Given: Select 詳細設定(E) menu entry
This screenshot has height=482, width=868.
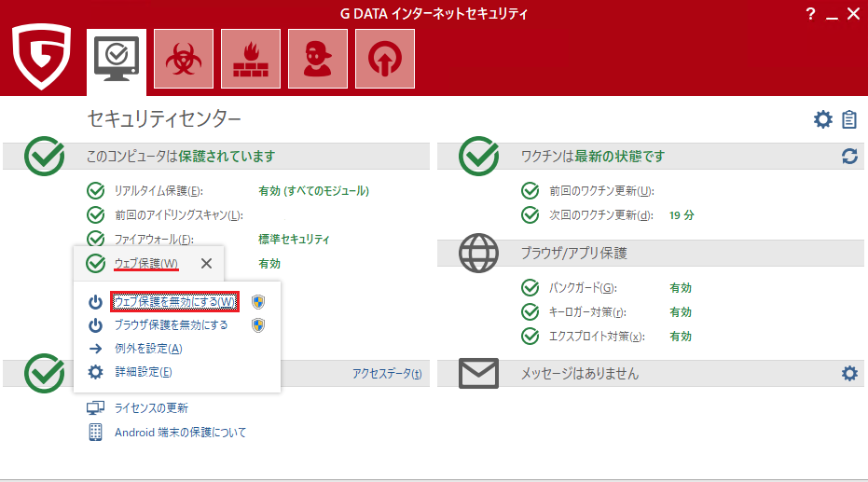Looking at the screenshot, I should pos(144,372).
